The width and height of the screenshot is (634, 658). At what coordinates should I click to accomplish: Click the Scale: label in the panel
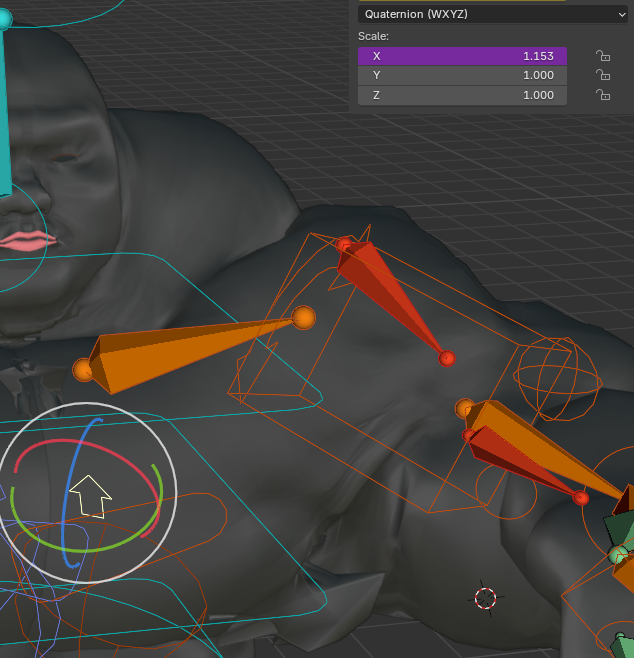point(373,37)
